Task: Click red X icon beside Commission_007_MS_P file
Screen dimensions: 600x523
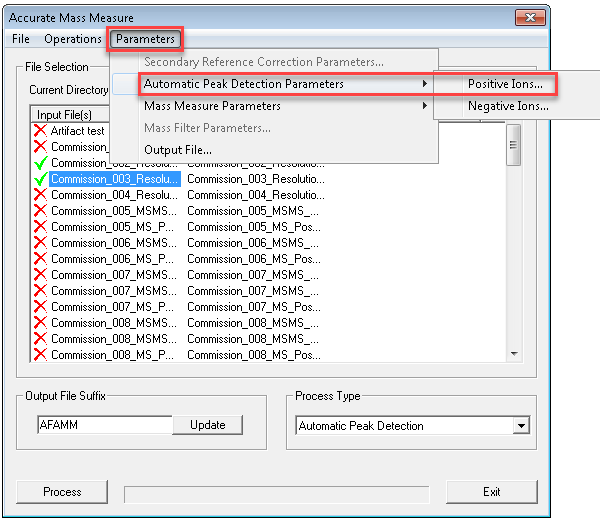Action: click(x=40, y=307)
